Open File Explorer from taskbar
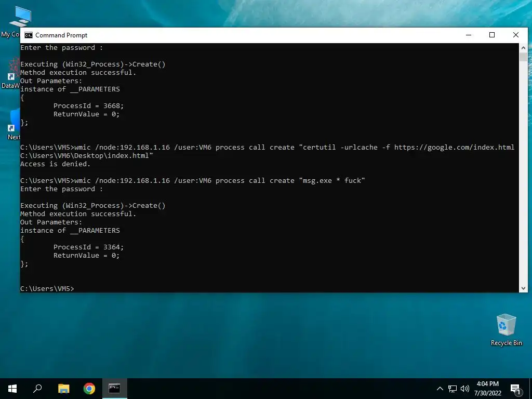The width and height of the screenshot is (532, 399). [63, 389]
